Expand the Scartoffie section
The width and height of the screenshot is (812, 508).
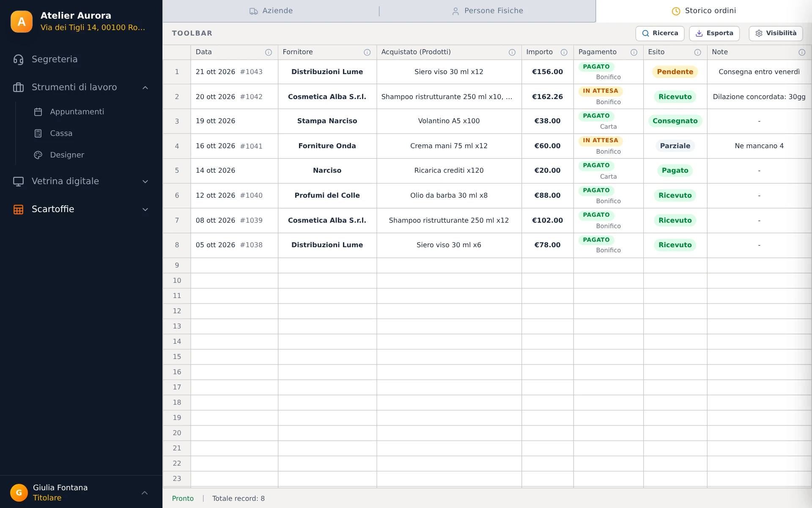(145, 210)
